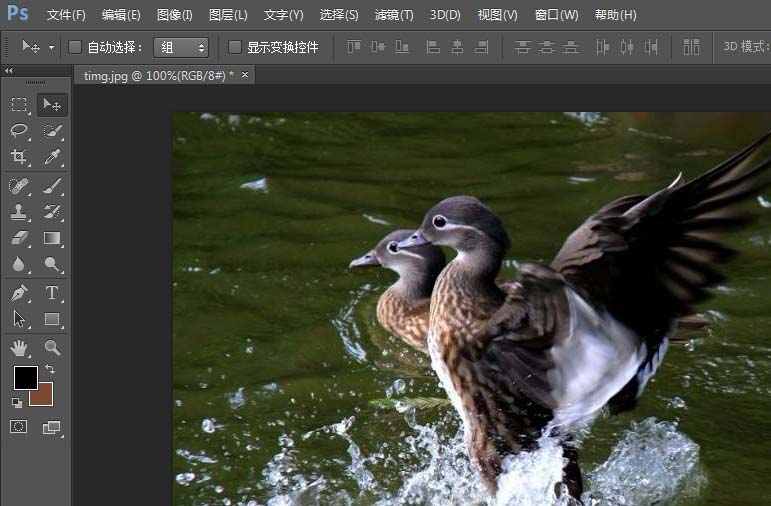771x506 pixels.
Task: Swap foreground and background colors
Action: (50, 368)
